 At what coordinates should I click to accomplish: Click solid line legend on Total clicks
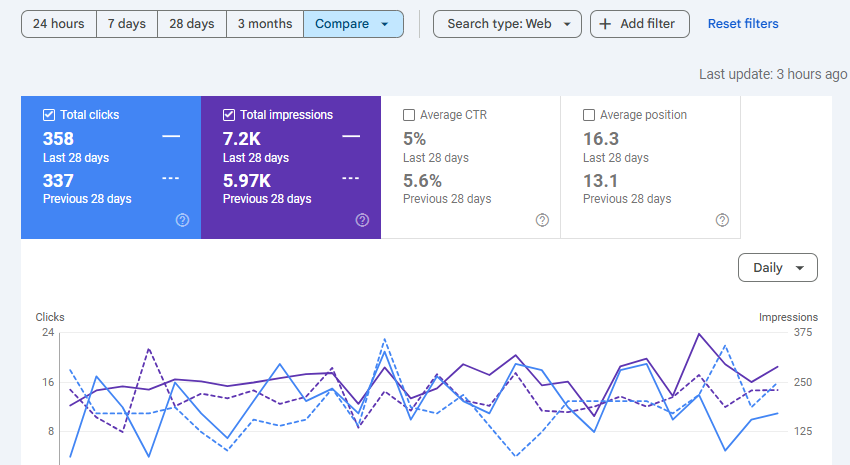(x=171, y=136)
